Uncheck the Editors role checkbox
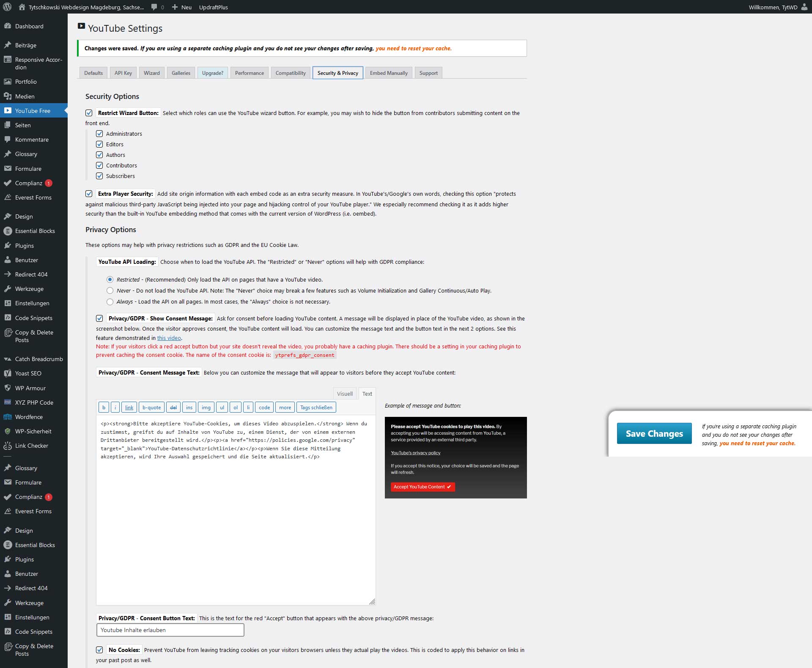812x668 pixels. 99,144
